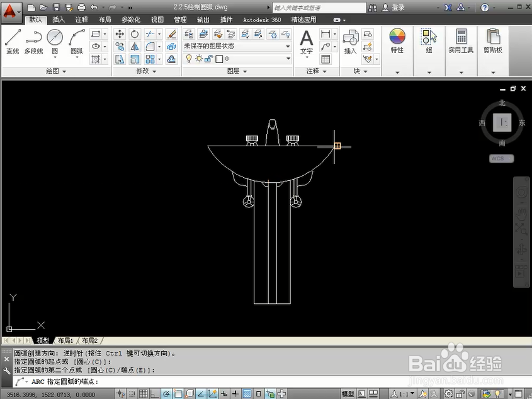Select the Polyline (多段线) tool
The image size is (532, 399).
coord(33,42)
